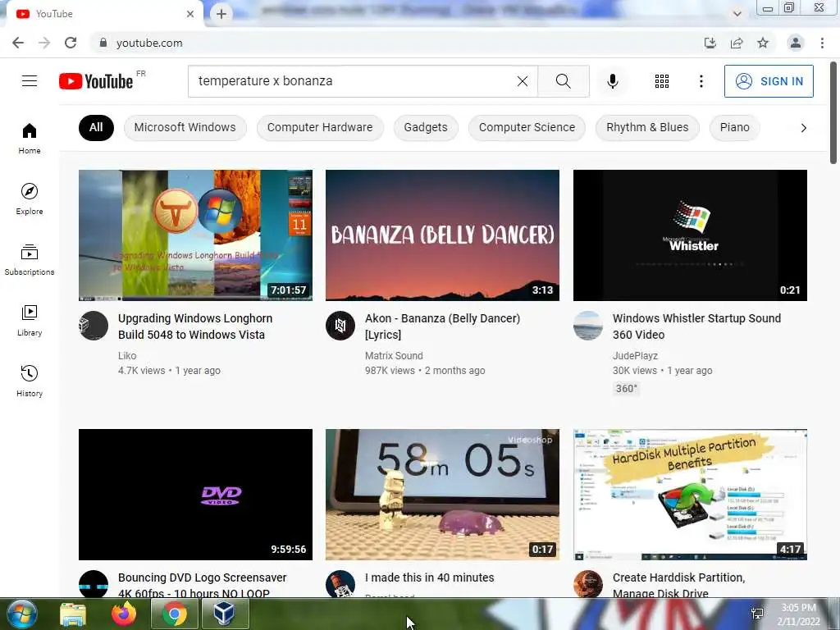Click the taskbar clock
This screenshot has width=840, height=630.
(x=799, y=614)
